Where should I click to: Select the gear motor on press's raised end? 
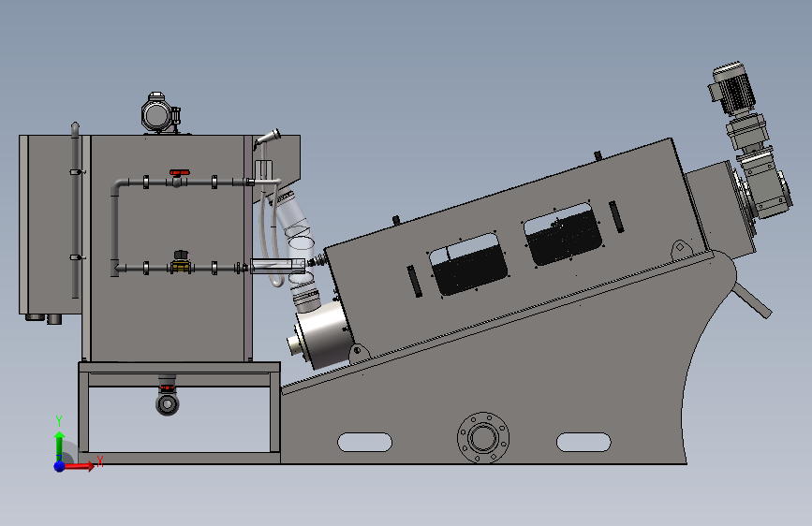(748, 139)
